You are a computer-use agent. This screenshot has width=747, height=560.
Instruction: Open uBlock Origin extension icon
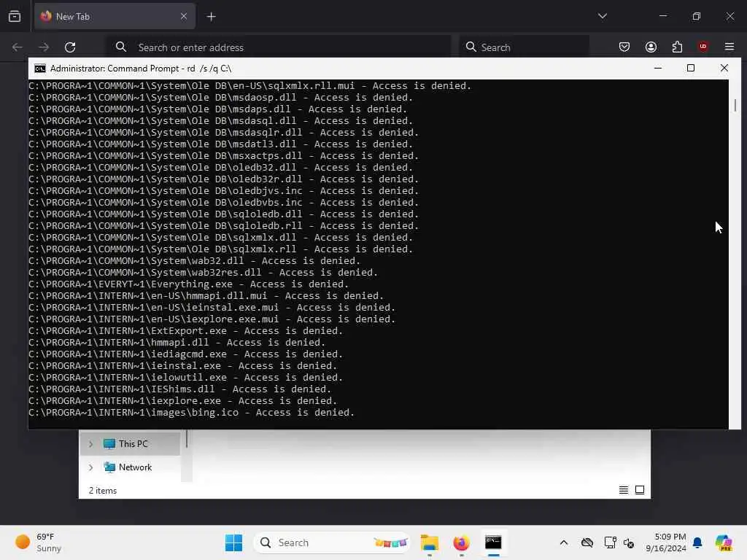click(x=703, y=47)
